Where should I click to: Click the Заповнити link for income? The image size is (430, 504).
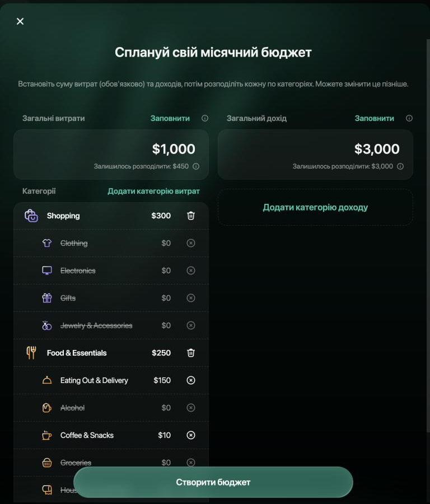tap(375, 118)
